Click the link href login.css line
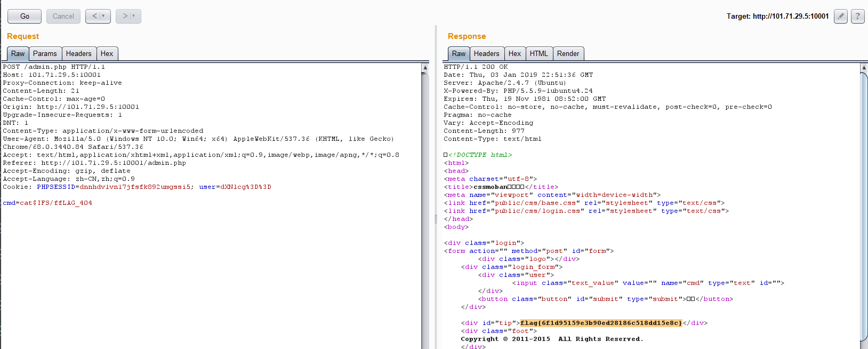Viewport: 868px width, 349px height. coord(586,211)
